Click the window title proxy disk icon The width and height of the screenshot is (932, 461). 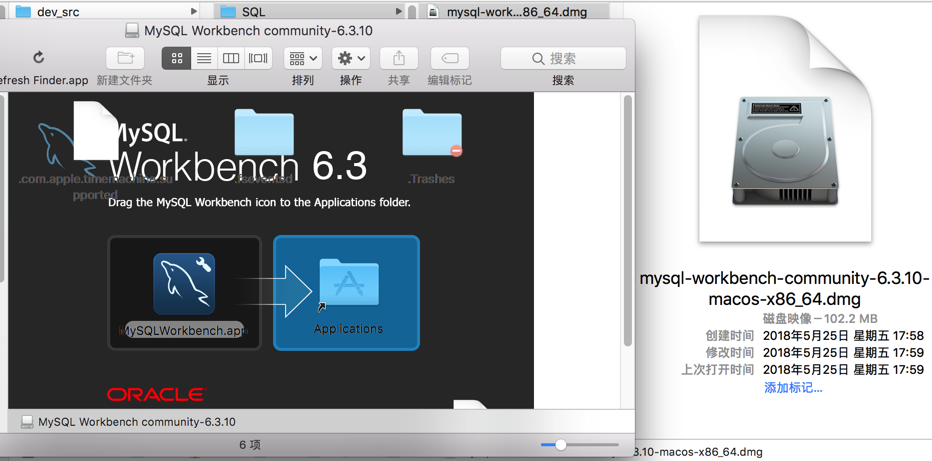(133, 30)
